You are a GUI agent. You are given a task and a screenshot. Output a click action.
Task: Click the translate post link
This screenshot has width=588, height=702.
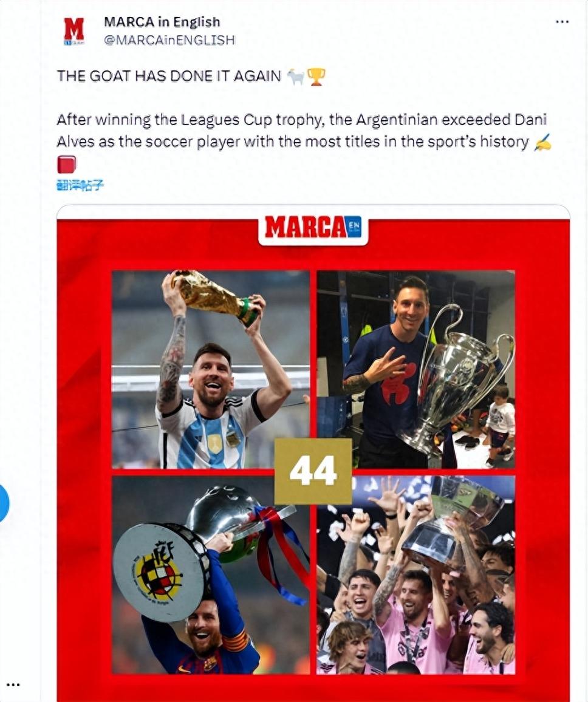coord(80,185)
